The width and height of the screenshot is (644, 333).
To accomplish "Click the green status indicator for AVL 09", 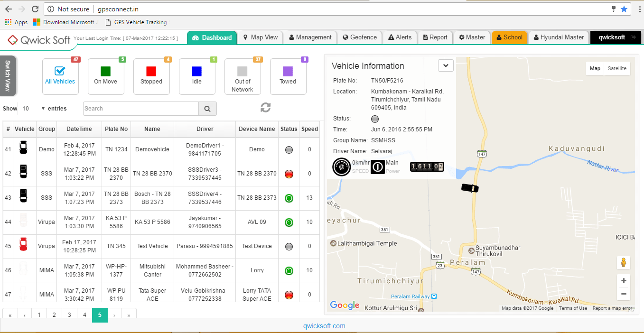I will pyautogui.click(x=289, y=222).
